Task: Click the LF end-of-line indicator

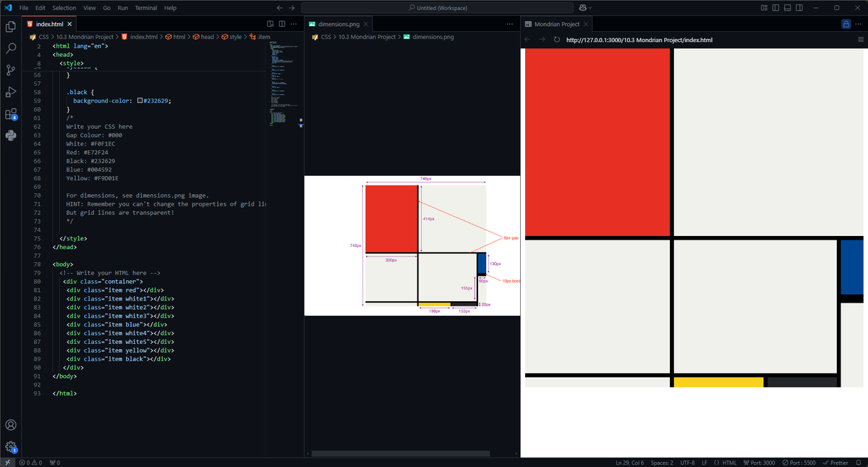Action: coord(705,462)
